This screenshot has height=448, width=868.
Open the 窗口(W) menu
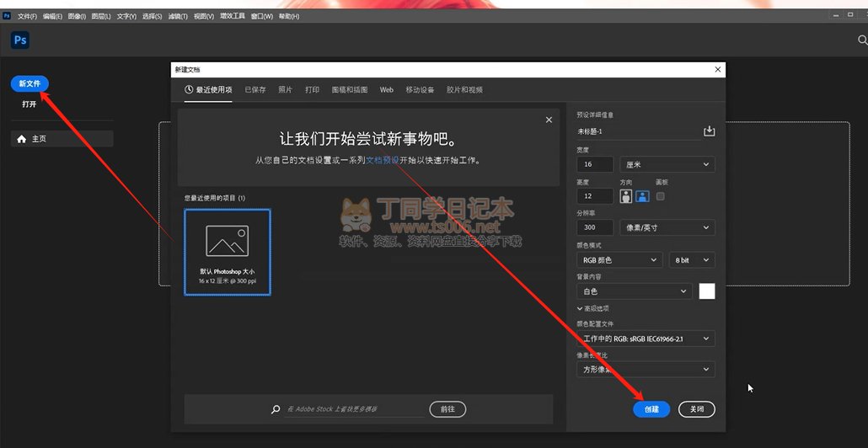click(x=262, y=17)
